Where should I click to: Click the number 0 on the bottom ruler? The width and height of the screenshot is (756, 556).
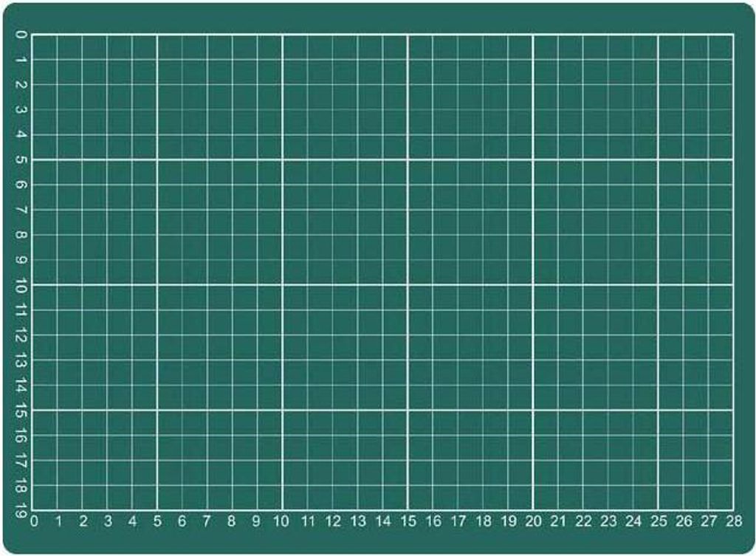point(33,521)
